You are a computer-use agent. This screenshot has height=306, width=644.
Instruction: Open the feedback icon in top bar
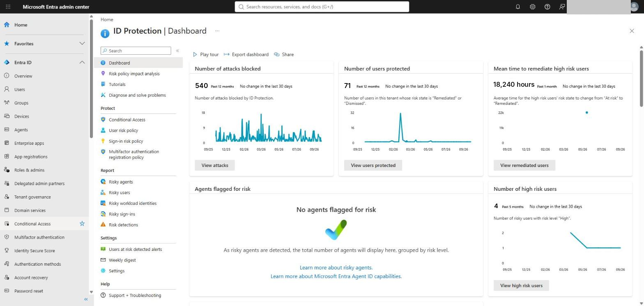coord(562,7)
